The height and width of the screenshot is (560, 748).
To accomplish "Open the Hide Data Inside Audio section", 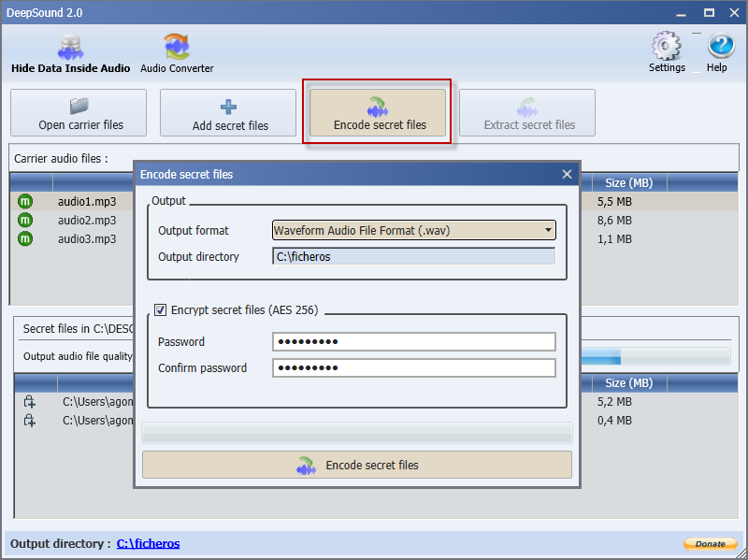I will (x=71, y=54).
